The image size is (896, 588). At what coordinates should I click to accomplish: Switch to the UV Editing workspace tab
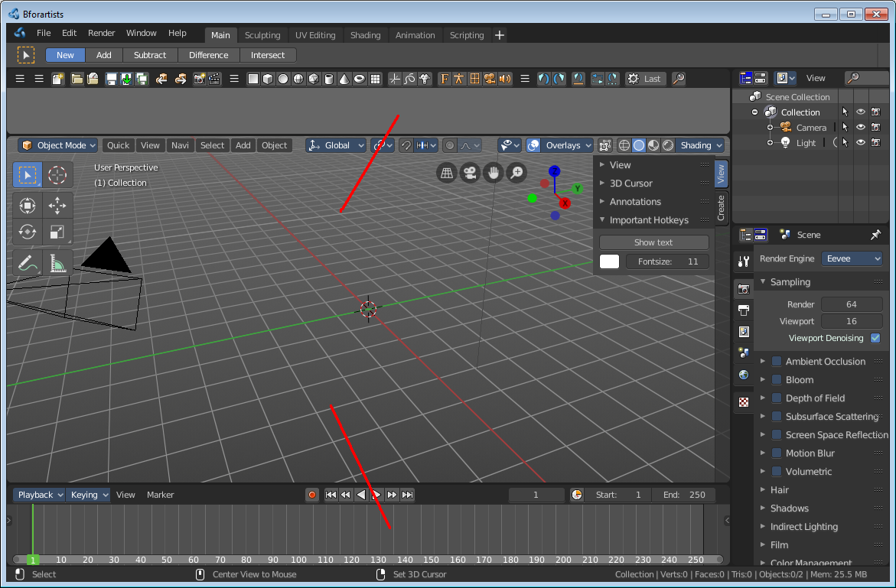coord(314,35)
